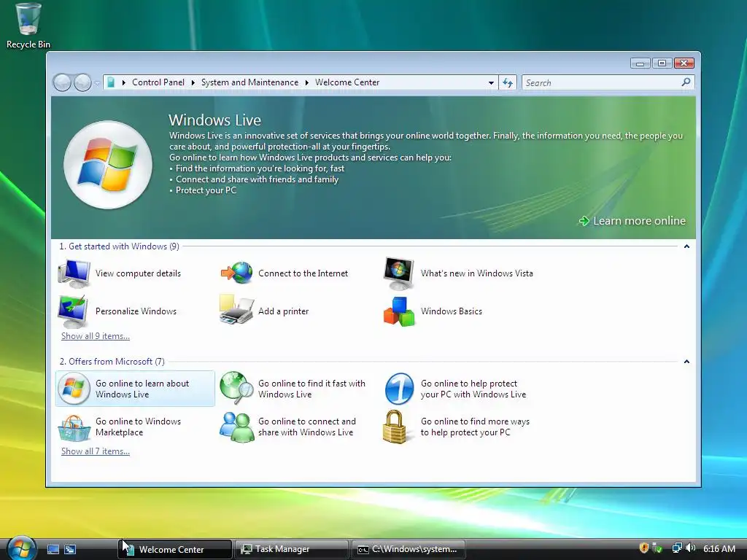The height and width of the screenshot is (560, 747).
Task: Click the Forward navigation arrow button
Action: [x=82, y=83]
